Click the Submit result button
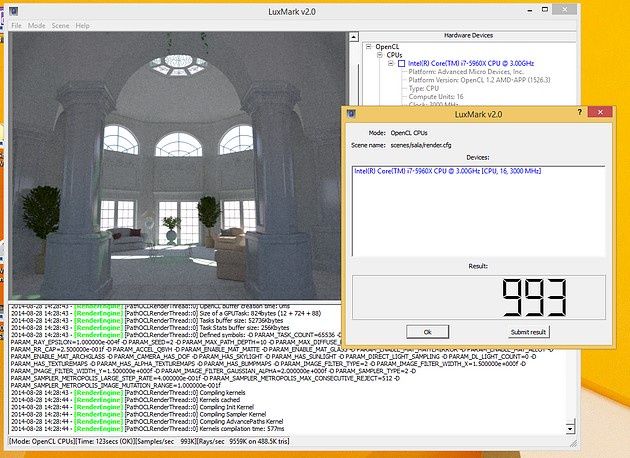 tap(528, 332)
